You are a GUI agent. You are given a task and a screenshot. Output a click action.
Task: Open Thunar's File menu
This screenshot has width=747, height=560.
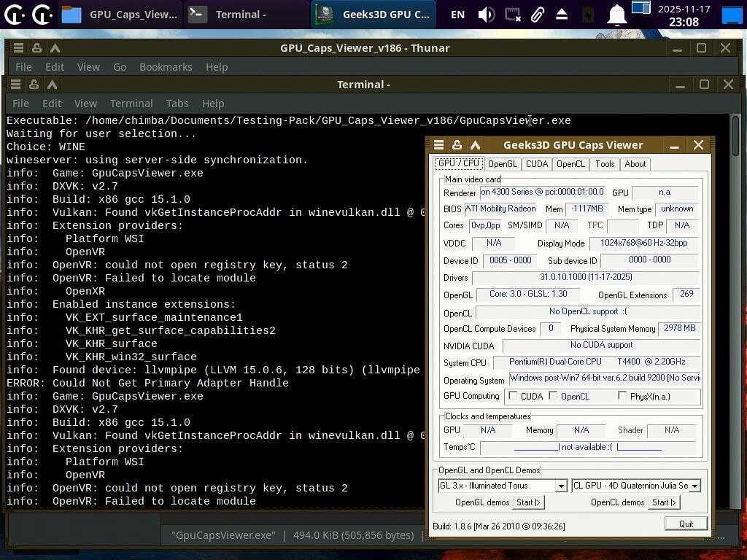pos(23,67)
